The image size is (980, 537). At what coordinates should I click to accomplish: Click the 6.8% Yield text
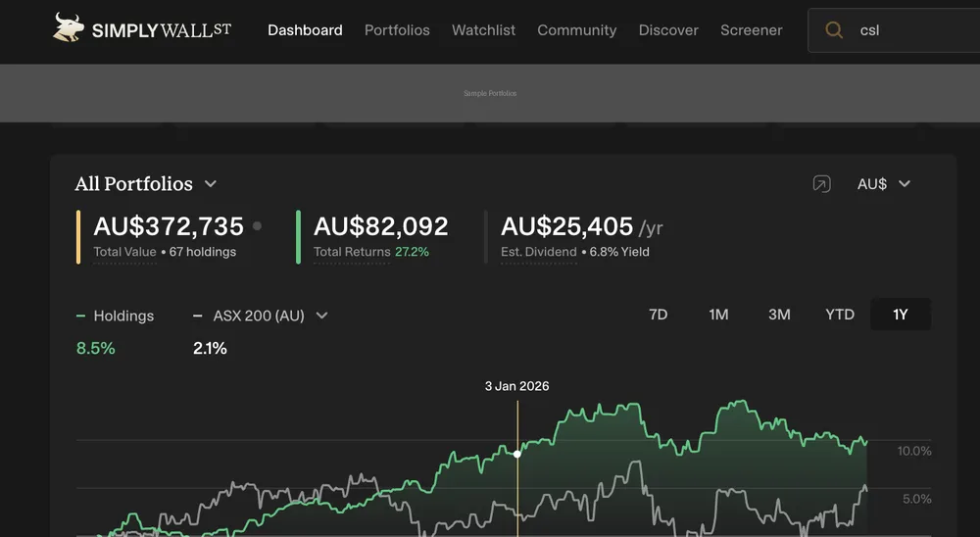click(619, 252)
